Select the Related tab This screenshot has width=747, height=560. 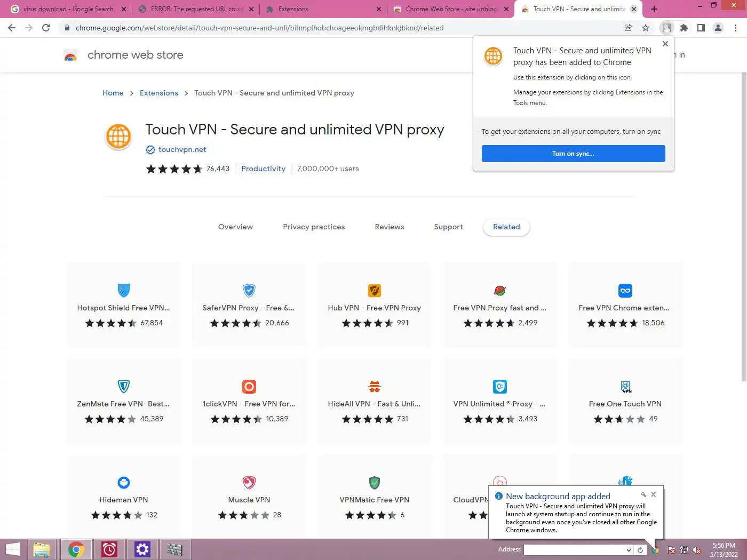pos(506,227)
